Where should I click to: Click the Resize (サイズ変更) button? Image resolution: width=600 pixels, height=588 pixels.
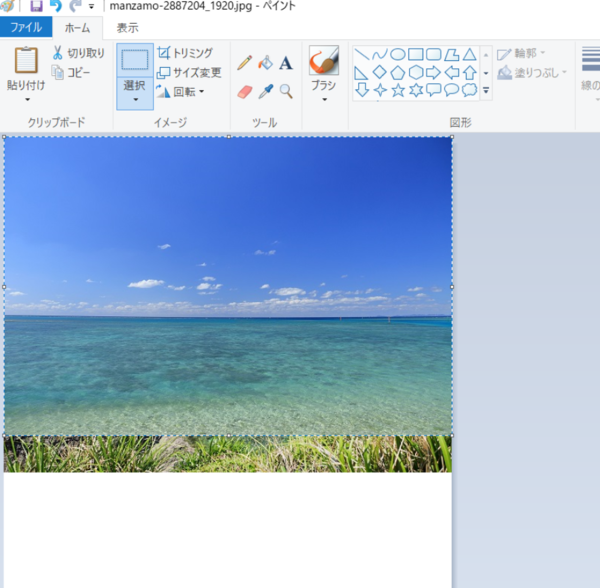point(189,72)
